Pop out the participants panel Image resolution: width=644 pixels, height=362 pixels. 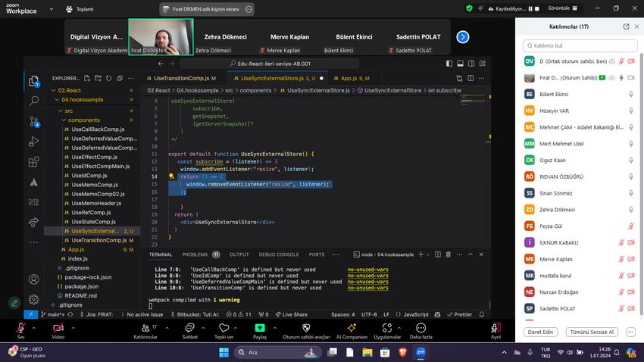pos(626,27)
